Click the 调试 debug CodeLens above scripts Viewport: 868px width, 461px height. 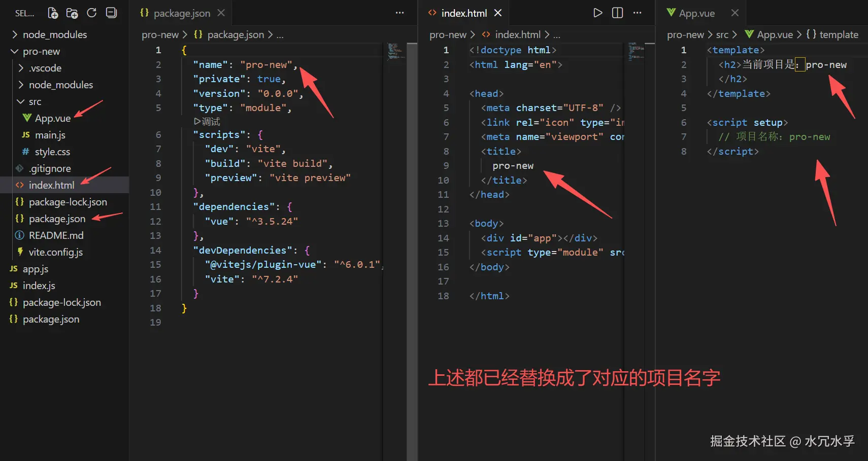tap(207, 122)
